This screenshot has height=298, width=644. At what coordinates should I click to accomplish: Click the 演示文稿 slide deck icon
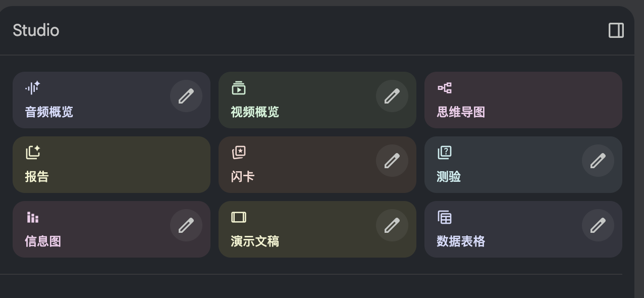(x=238, y=217)
